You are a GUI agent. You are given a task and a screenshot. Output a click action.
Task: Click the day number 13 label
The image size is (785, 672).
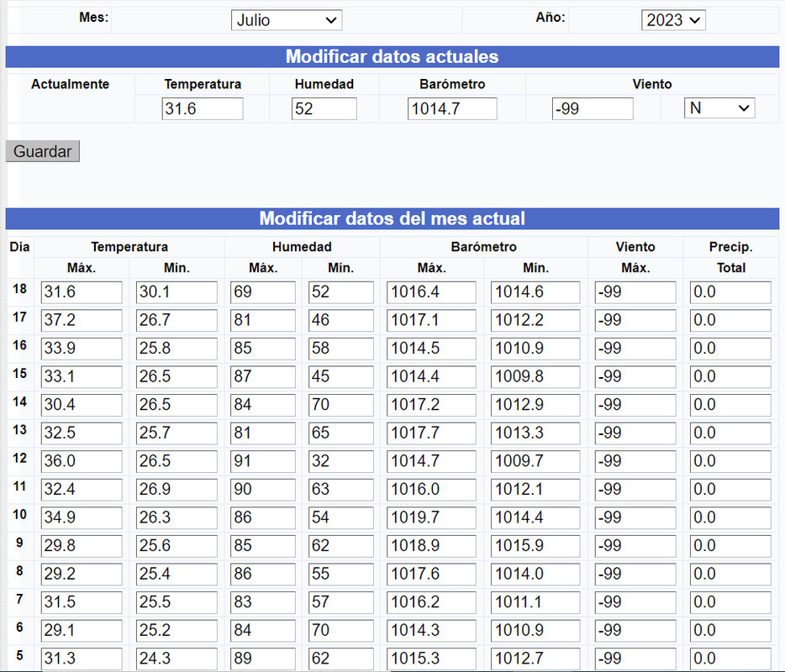[19, 430]
